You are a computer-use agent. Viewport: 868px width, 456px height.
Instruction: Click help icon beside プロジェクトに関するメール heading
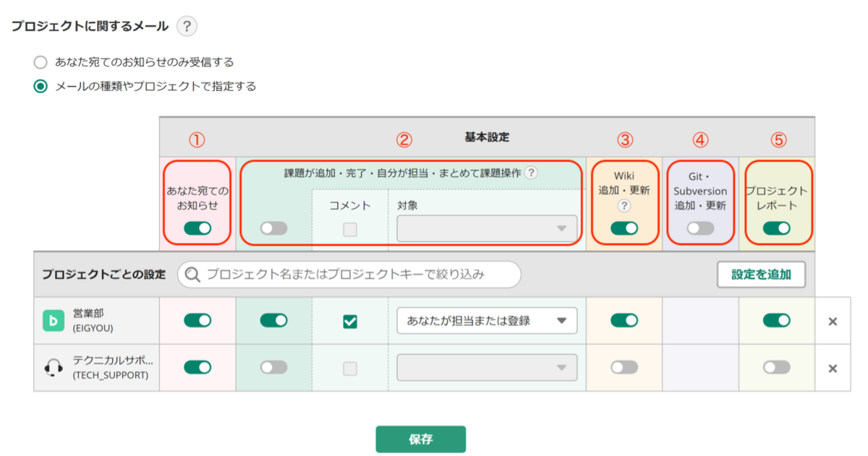click(187, 27)
